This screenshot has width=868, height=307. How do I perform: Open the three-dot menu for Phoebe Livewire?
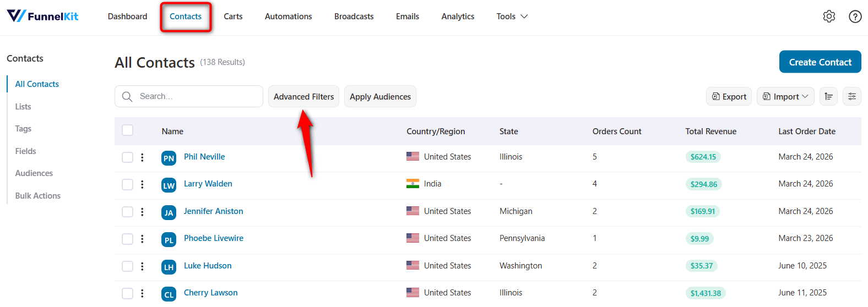pyautogui.click(x=142, y=239)
